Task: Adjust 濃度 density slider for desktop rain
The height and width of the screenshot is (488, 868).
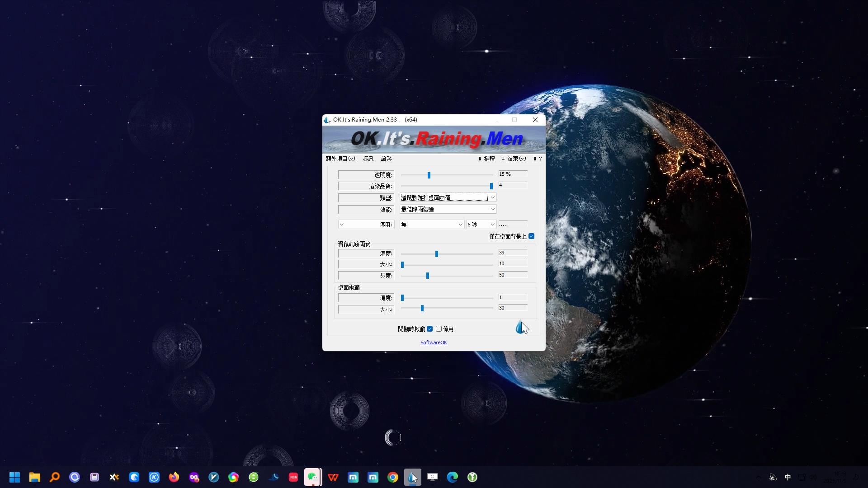Action: (x=403, y=297)
